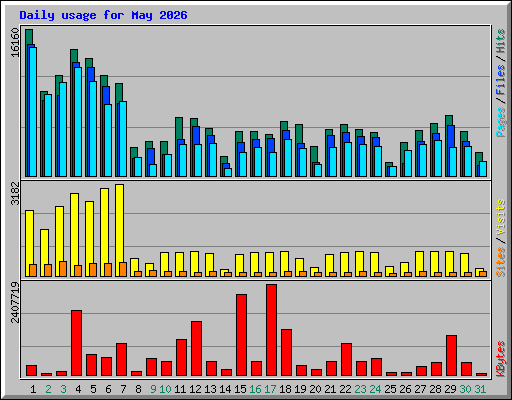Click day 2 on the date axis
This screenshot has width=512, height=400.
pos(48,389)
